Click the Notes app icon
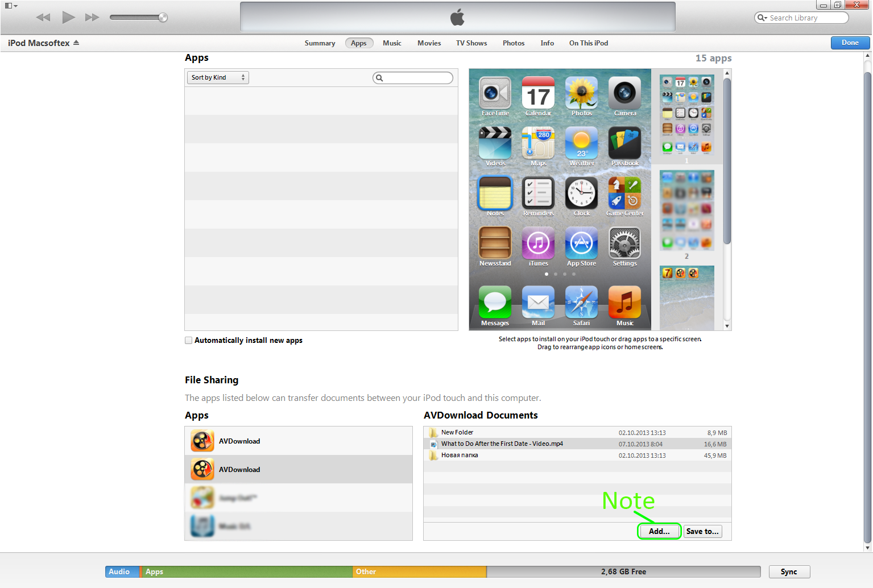Image resolution: width=873 pixels, height=588 pixels. tap(495, 193)
